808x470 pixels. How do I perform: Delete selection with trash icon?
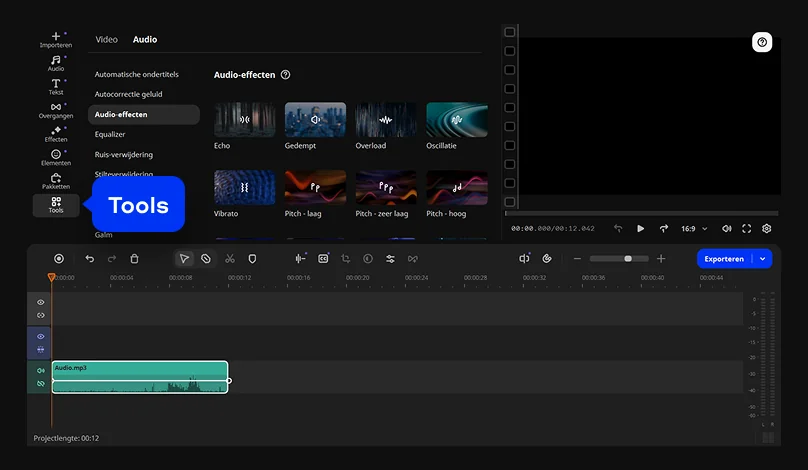tap(135, 258)
